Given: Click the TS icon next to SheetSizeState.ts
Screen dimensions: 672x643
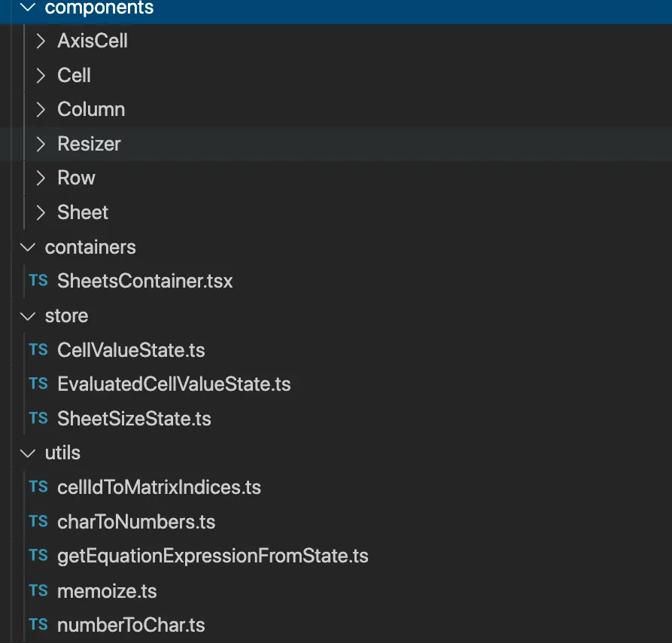Looking at the screenshot, I should 38,419.
